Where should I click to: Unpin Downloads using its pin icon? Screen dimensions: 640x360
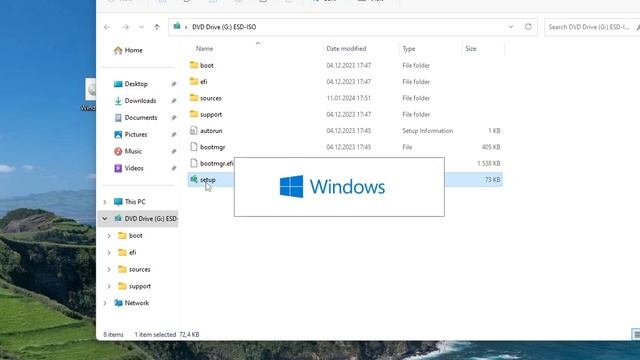173,101
